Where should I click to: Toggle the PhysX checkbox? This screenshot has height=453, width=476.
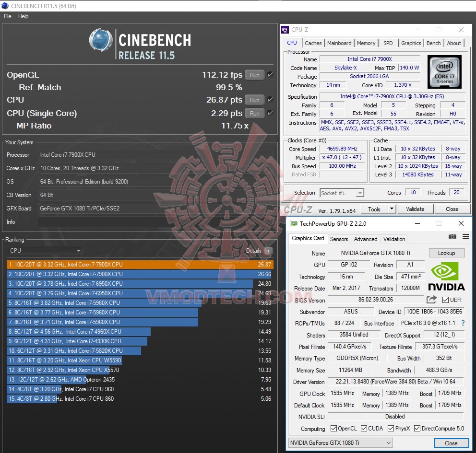pyautogui.click(x=391, y=429)
